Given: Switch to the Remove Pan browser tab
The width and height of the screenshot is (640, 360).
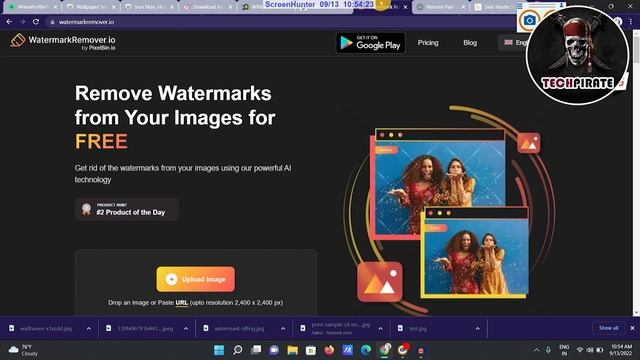Looking at the screenshot, I should (x=440, y=7).
